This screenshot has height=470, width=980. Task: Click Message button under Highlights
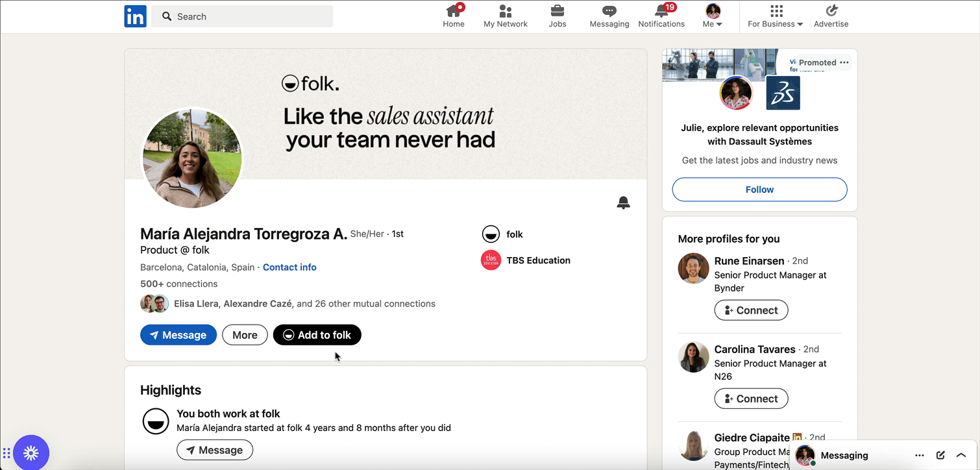[215, 450]
